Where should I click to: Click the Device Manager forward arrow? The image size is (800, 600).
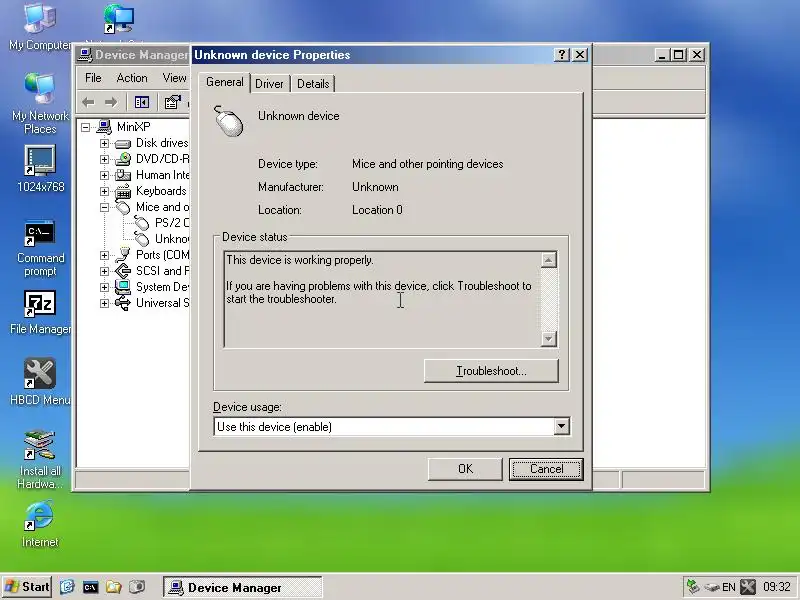(111, 103)
